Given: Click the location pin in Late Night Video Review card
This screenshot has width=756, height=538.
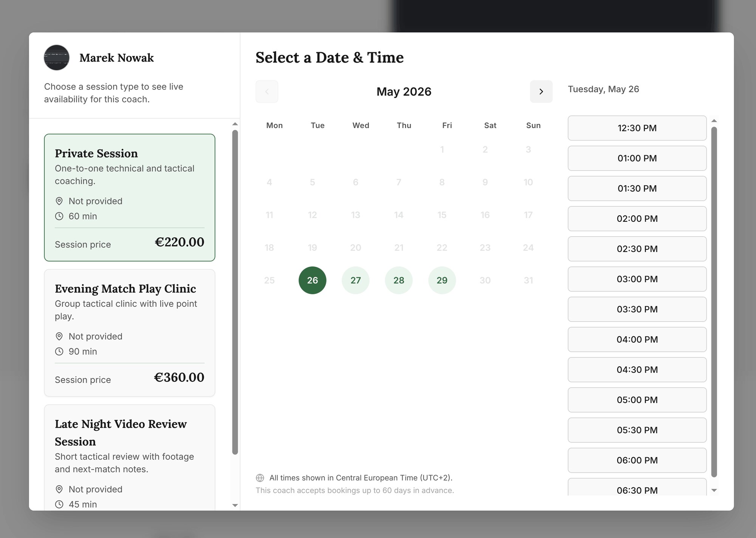Looking at the screenshot, I should [x=59, y=489].
